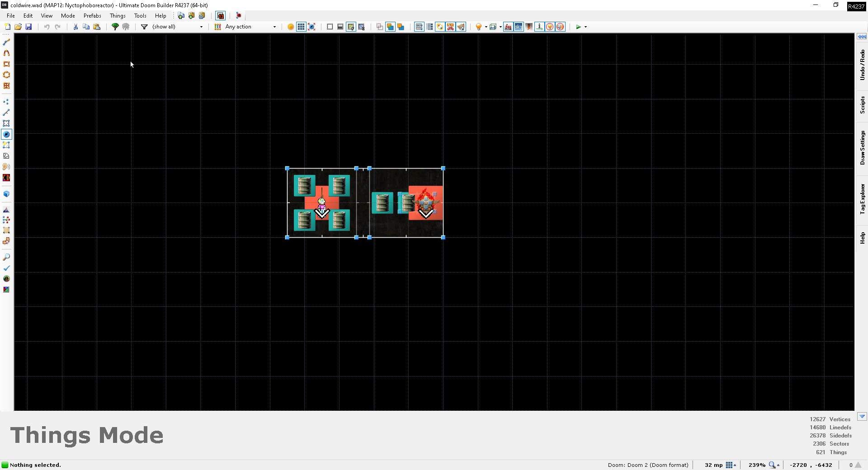The height and width of the screenshot is (470, 868).
Task: Click the flaming monster thing in the right room
Action: (x=426, y=202)
